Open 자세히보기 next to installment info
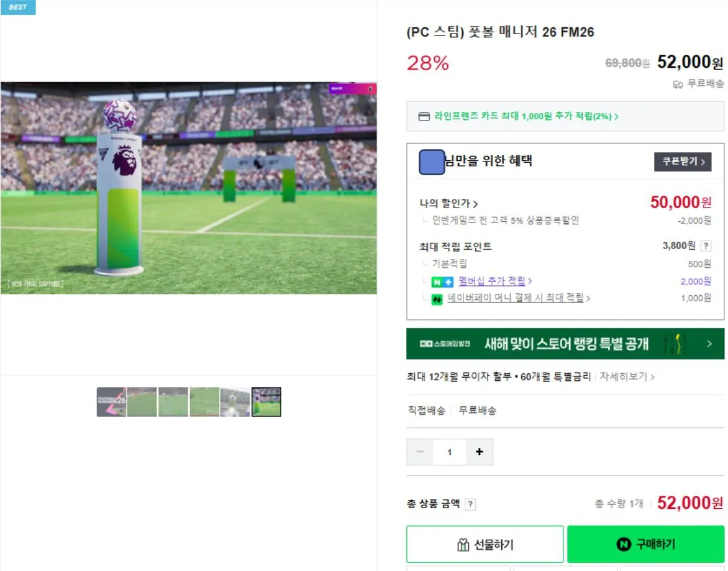 624,378
